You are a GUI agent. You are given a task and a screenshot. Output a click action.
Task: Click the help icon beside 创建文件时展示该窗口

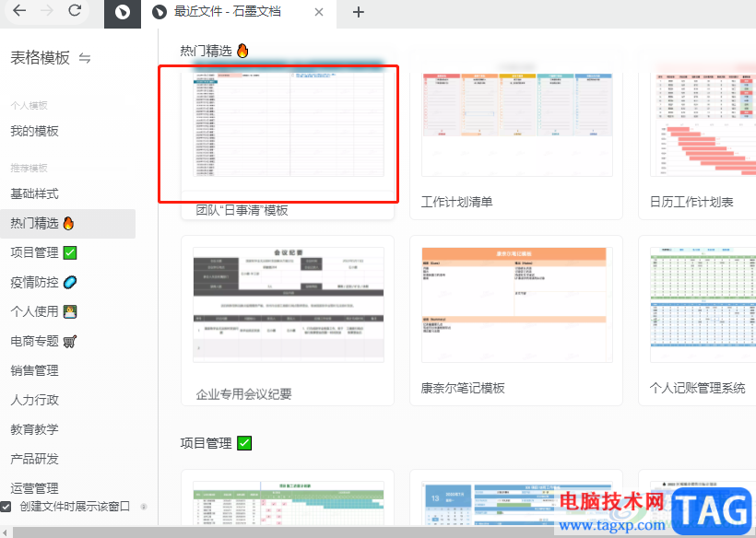click(x=143, y=507)
